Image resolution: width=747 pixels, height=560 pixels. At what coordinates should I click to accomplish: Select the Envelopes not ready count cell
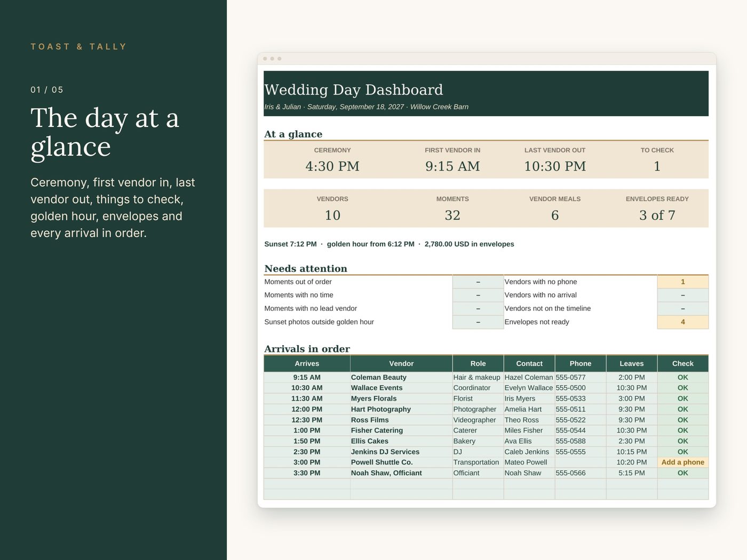click(683, 322)
